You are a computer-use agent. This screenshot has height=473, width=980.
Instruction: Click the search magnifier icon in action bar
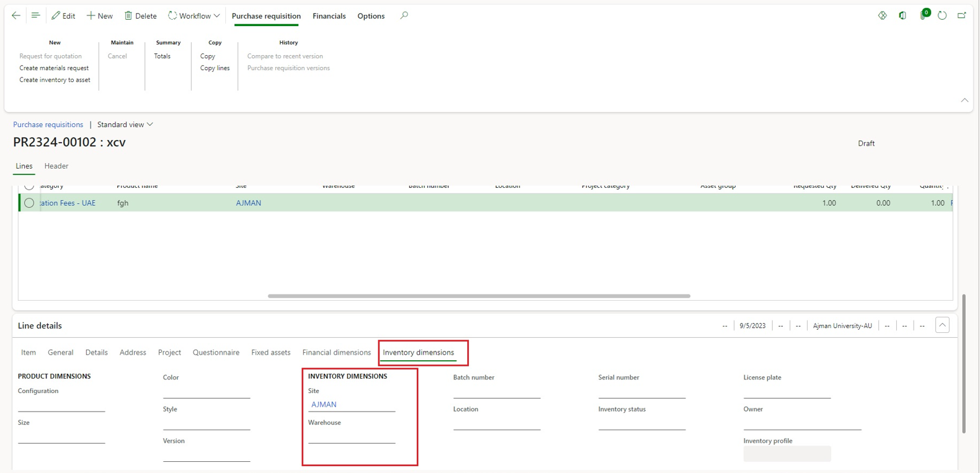(404, 15)
